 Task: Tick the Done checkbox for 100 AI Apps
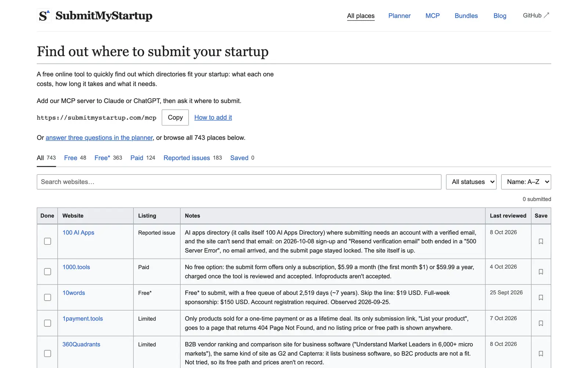point(47,241)
